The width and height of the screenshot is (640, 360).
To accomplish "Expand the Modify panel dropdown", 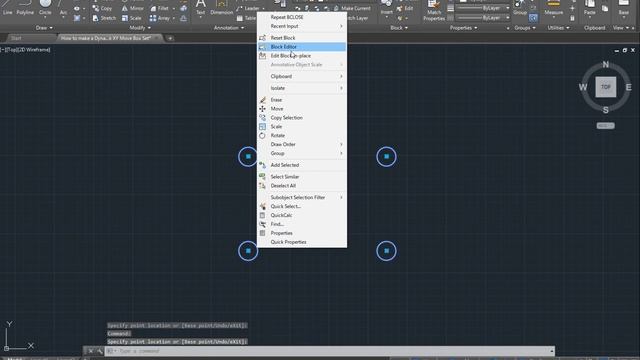I will point(140,28).
